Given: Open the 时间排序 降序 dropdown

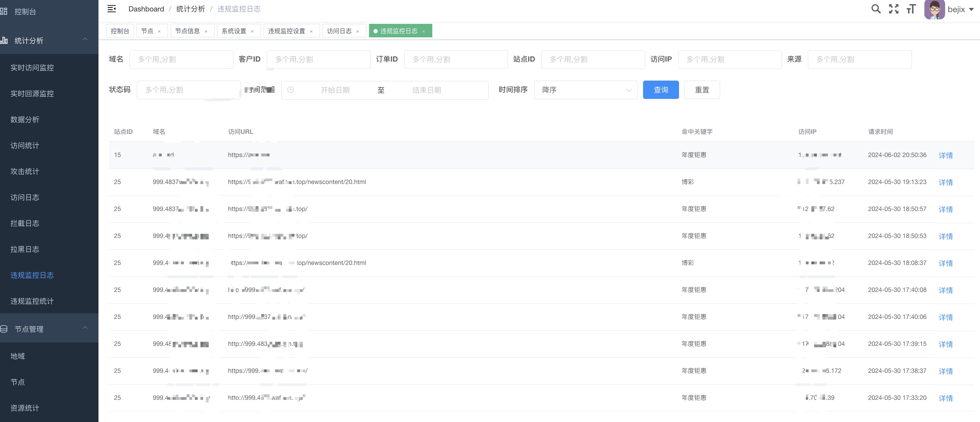Looking at the screenshot, I should 585,90.
